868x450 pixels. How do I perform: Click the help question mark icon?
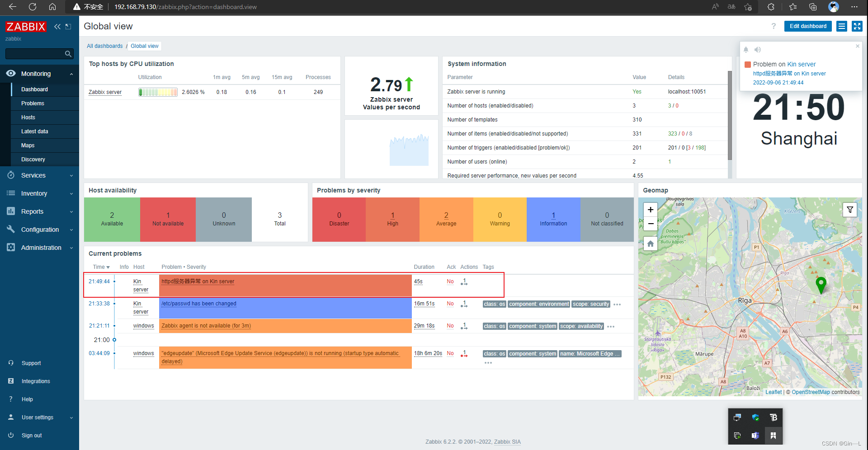[774, 26]
